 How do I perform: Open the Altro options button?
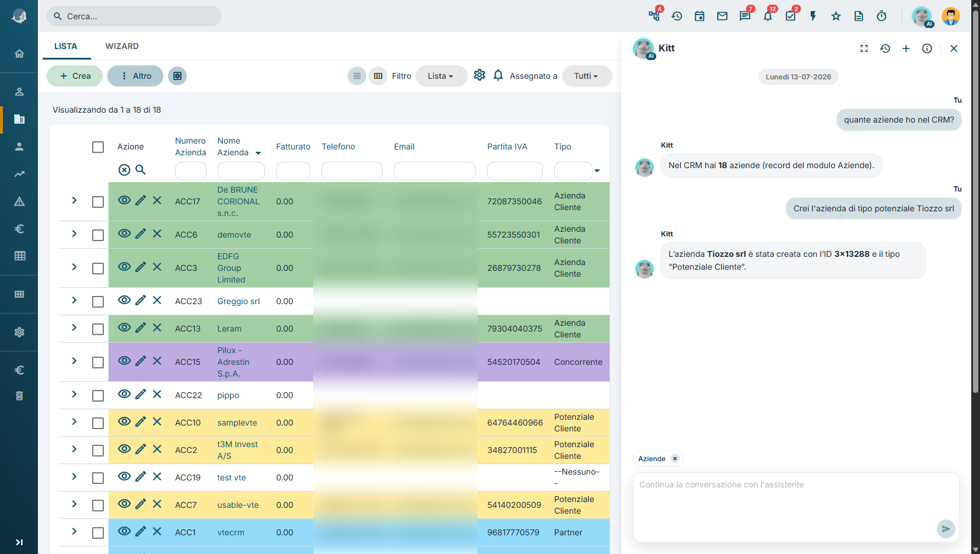point(135,76)
